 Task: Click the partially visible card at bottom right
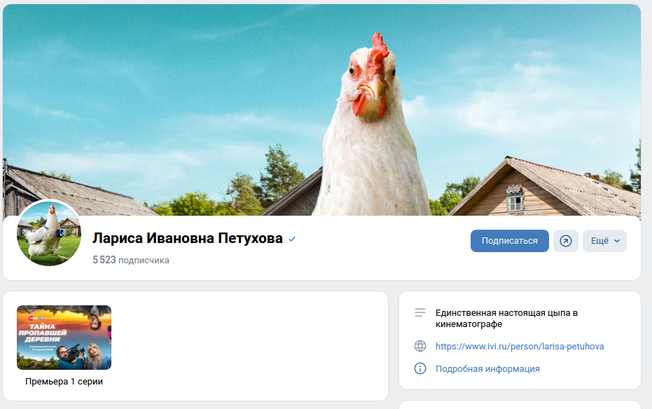coord(520,405)
